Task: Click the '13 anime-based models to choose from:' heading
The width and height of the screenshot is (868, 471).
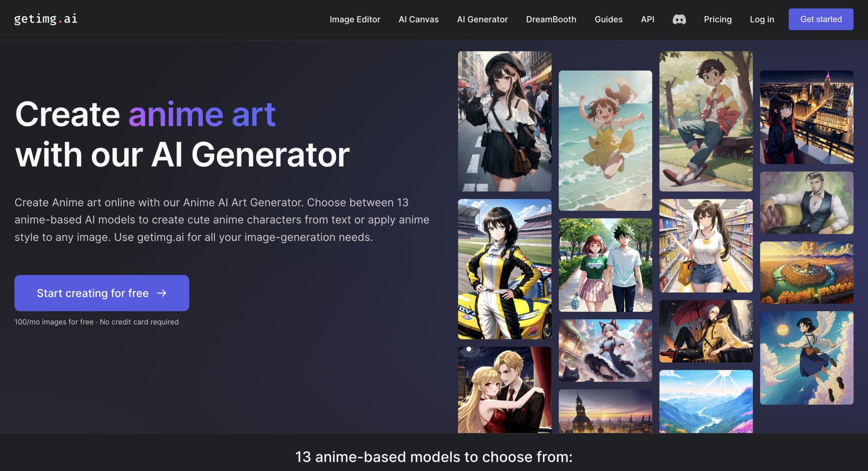Action: point(434,457)
